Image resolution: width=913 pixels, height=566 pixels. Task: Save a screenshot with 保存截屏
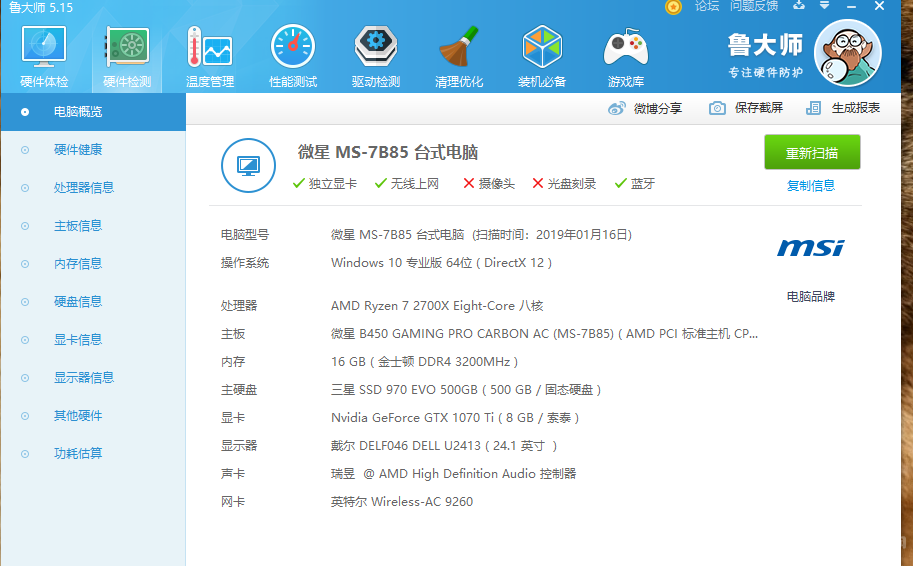(746, 108)
